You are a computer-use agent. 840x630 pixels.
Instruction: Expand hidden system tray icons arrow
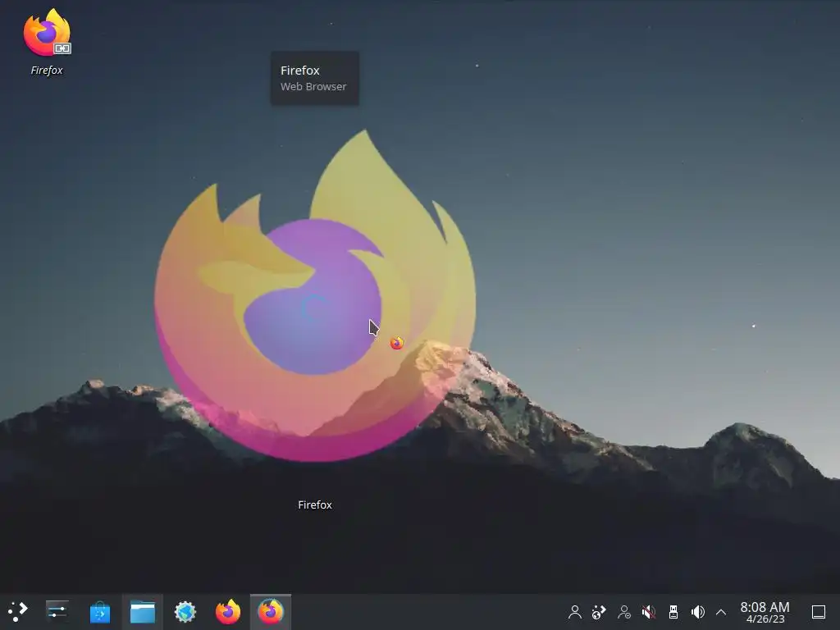721,612
